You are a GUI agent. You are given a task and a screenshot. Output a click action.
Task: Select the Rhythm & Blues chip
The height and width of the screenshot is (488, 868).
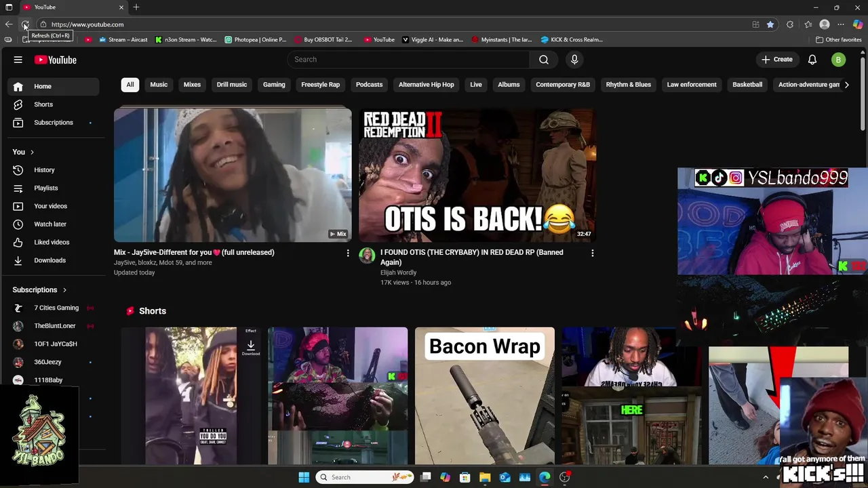point(629,85)
